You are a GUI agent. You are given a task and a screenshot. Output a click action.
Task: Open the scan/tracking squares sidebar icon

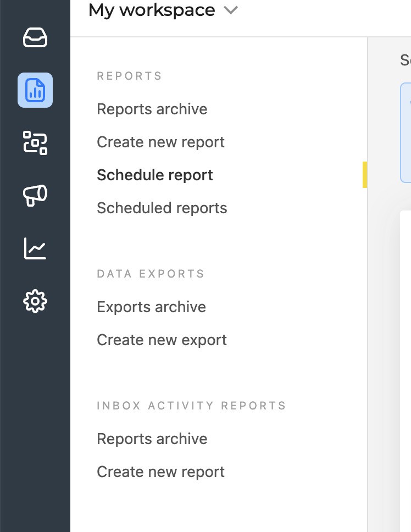(35, 143)
